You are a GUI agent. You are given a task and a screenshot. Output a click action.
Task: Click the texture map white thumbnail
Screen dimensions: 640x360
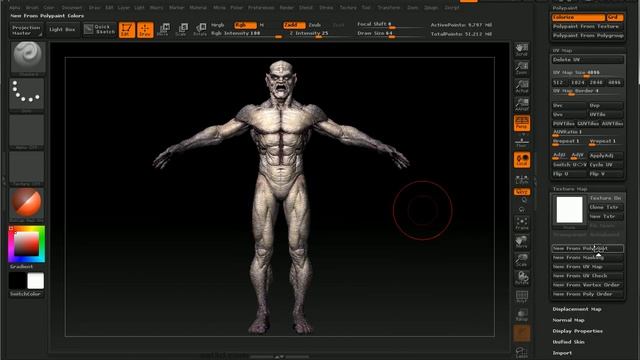pos(569,210)
